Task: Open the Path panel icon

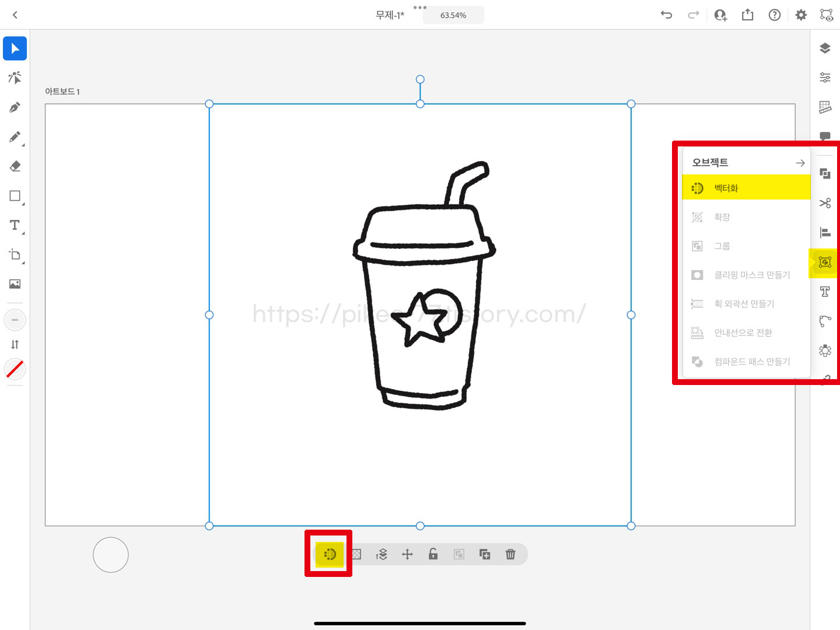Action: click(x=825, y=321)
